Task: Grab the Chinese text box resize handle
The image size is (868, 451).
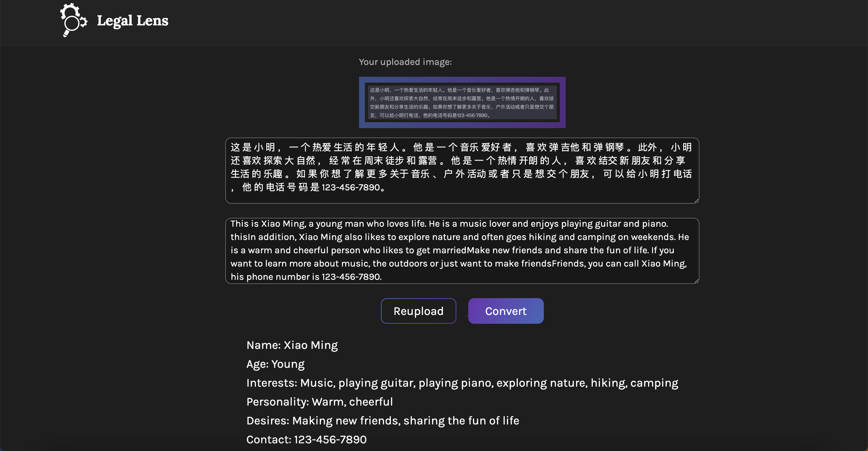Action: click(696, 201)
